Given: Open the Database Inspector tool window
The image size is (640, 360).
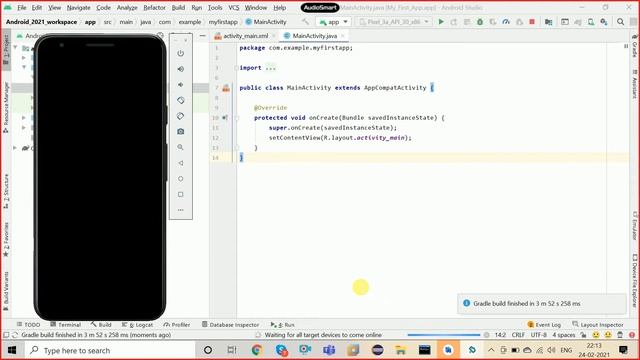Looking at the screenshot, I should click(x=231, y=324).
